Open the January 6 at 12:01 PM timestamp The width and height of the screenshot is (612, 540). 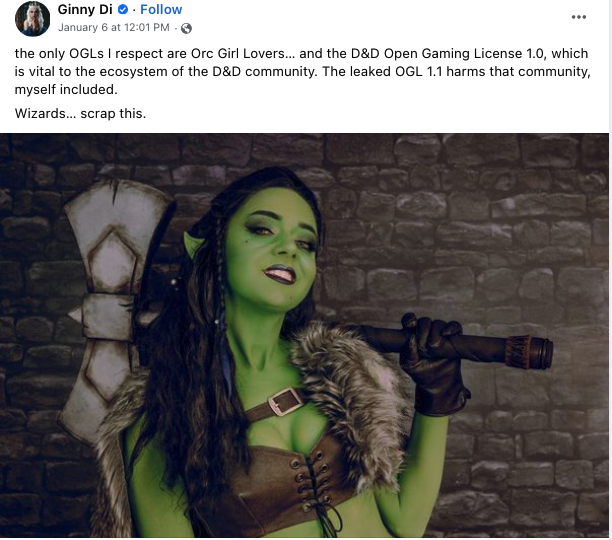(x=114, y=28)
